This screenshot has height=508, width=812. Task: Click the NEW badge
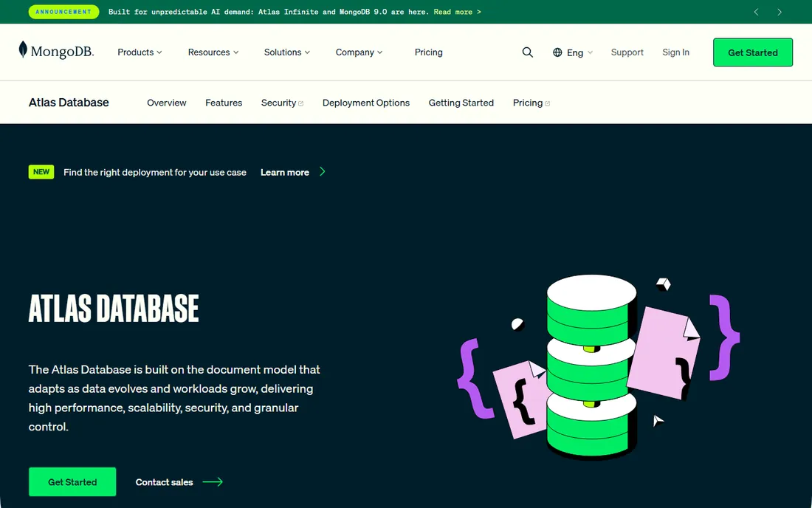(x=41, y=172)
